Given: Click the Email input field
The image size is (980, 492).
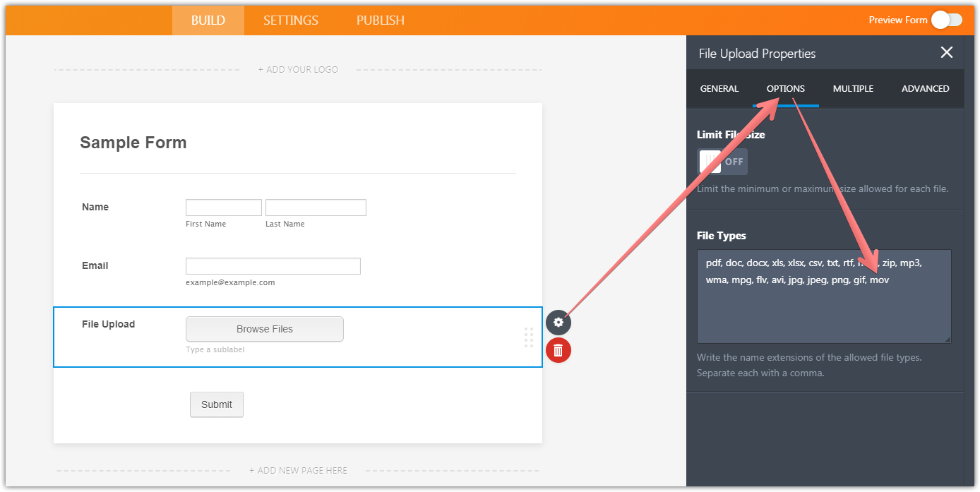Looking at the screenshot, I should 273,266.
